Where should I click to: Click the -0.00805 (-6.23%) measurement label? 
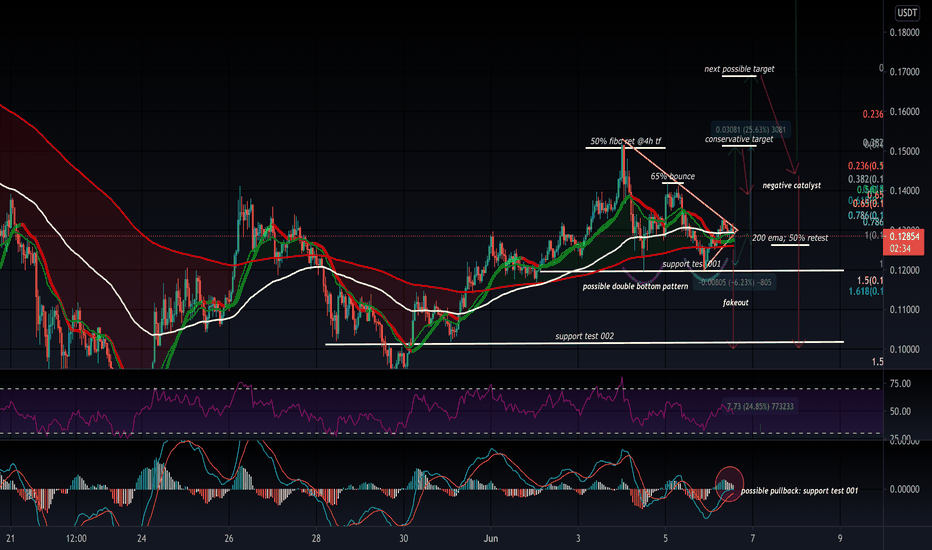pyautogui.click(x=735, y=282)
